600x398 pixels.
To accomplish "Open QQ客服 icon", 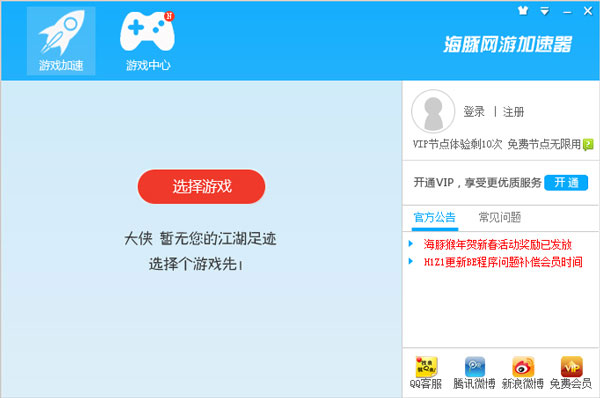I will [x=426, y=372].
